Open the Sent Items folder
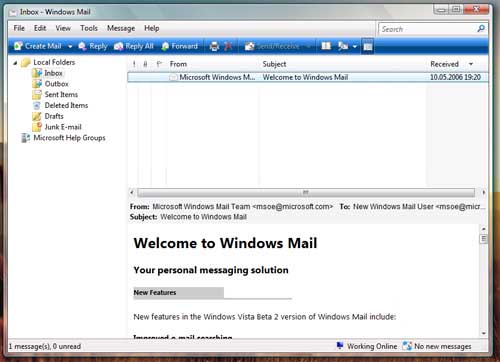500x362 pixels. [x=61, y=95]
